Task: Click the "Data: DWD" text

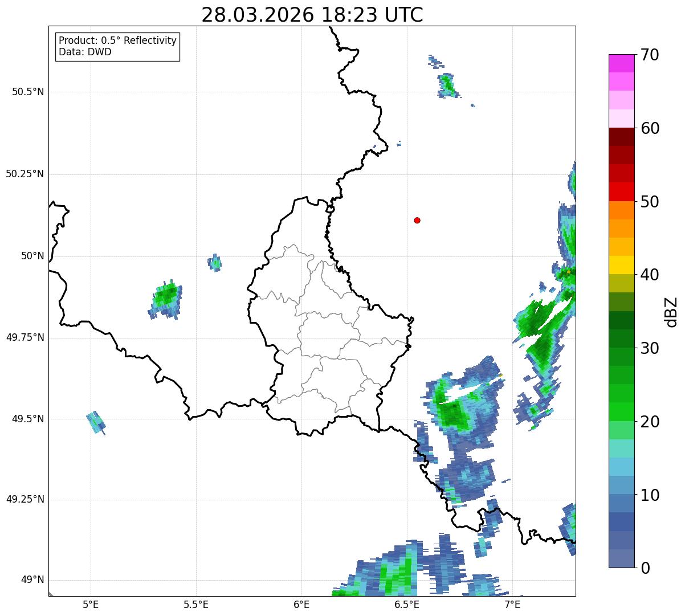Action: (x=85, y=52)
